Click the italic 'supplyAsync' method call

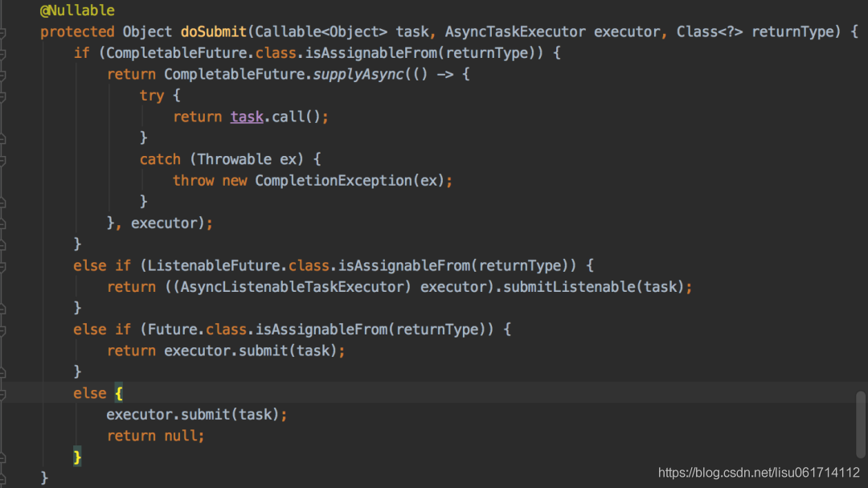[x=358, y=74]
